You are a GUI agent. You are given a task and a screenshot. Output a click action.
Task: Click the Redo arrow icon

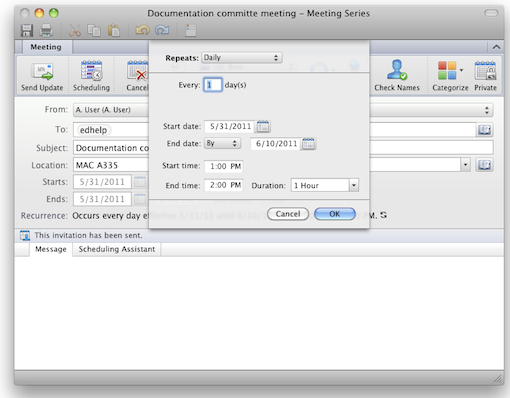pos(162,30)
